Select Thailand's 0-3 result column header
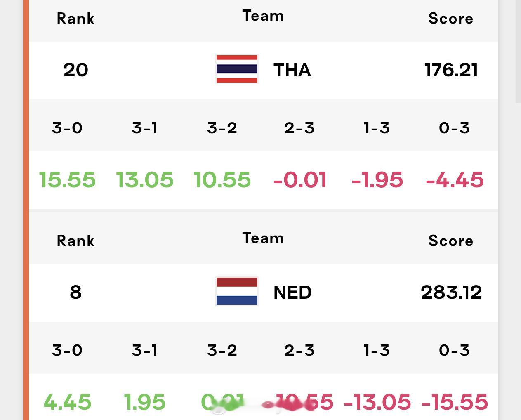521x420 pixels. pos(454,128)
